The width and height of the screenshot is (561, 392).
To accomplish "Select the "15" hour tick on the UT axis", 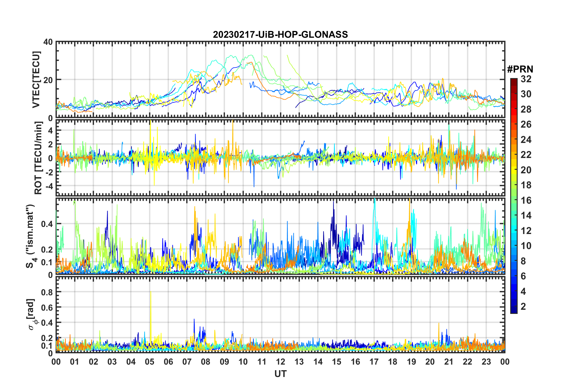I will click(x=337, y=362).
